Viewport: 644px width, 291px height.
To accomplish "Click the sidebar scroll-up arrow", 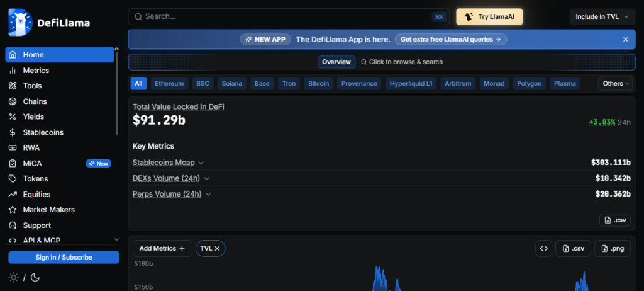I will [x=116, y=49].
